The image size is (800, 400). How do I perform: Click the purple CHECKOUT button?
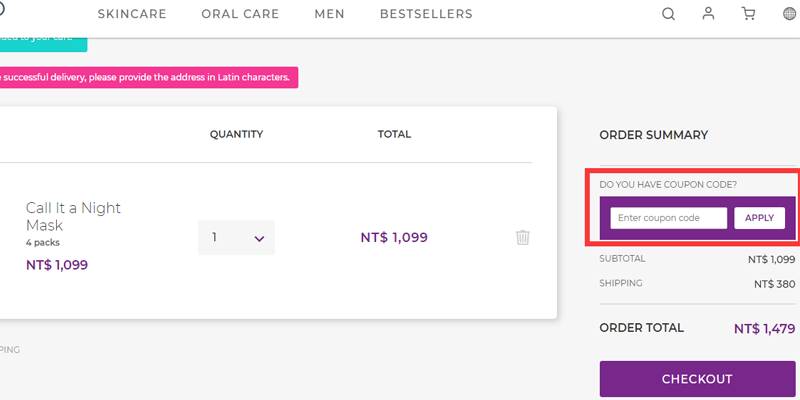tap(697, 379)
